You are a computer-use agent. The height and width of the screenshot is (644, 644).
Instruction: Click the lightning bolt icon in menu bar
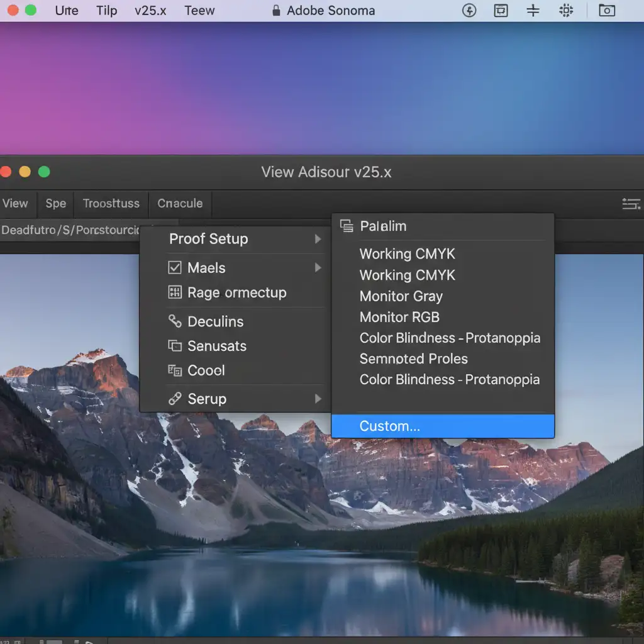click(469, 11)
